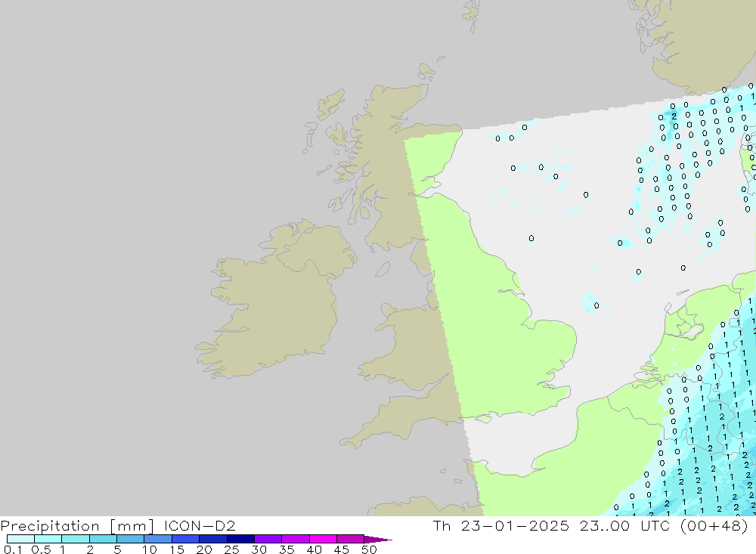Click the legend swatch between 45 and 50
Screen dimensions: 756x554
[350, 539]
